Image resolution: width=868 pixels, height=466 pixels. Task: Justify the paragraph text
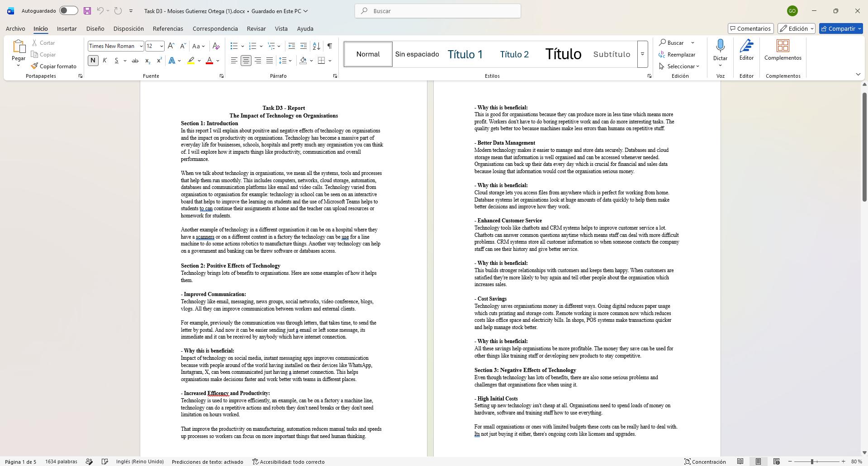[x=270, y=61]
